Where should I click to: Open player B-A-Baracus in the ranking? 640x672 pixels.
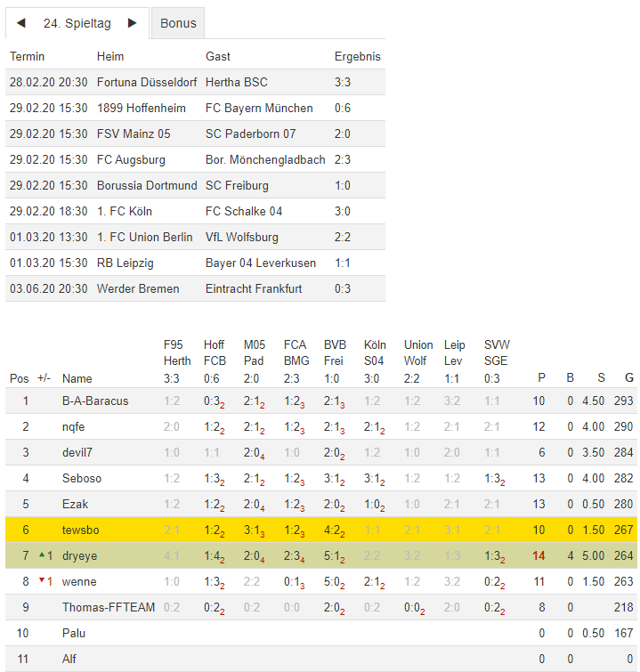pos(95,401)
